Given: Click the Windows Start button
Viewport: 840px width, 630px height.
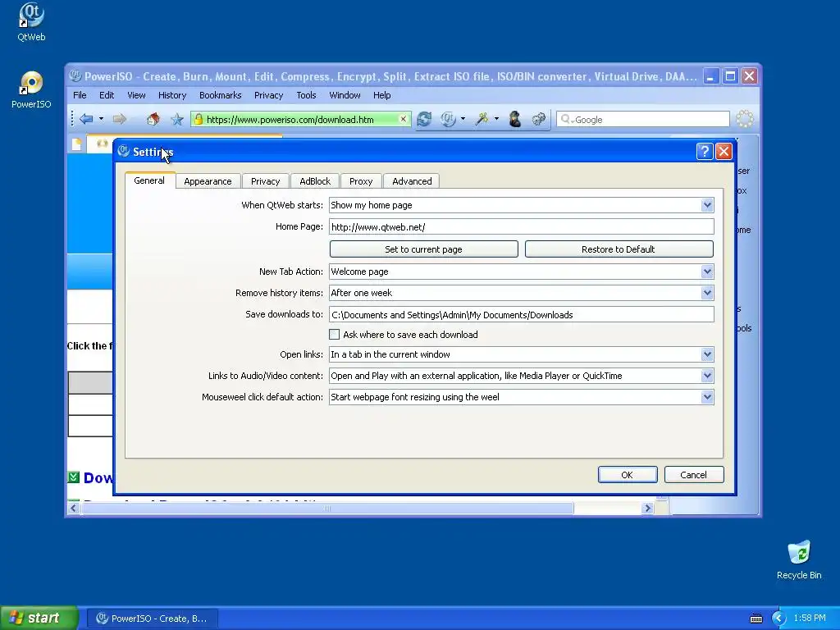Looking at the screenshot, I should 39,618.
